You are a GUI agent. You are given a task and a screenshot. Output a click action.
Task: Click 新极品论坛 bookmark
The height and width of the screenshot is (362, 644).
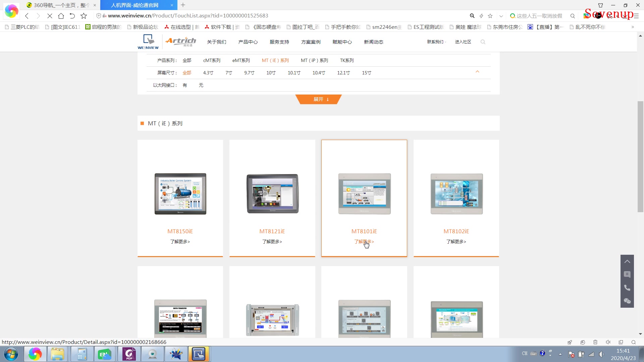[x=143, y=27]
